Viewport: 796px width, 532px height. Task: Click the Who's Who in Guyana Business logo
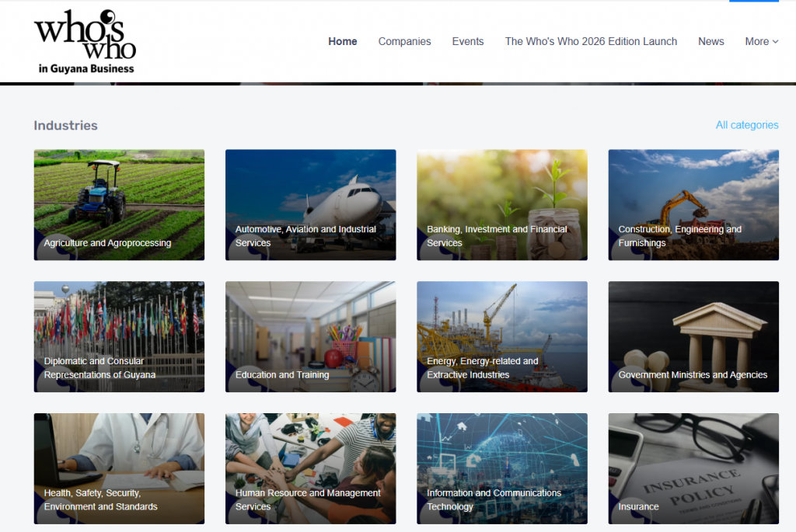85,42
